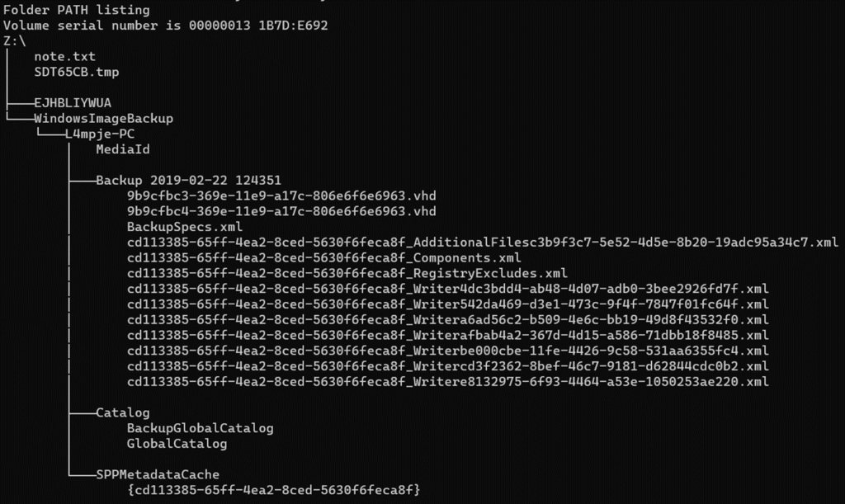Select the Writer4dc3bdd4 xml file line
Screen dimensions: 845x504
click(447, 289)
